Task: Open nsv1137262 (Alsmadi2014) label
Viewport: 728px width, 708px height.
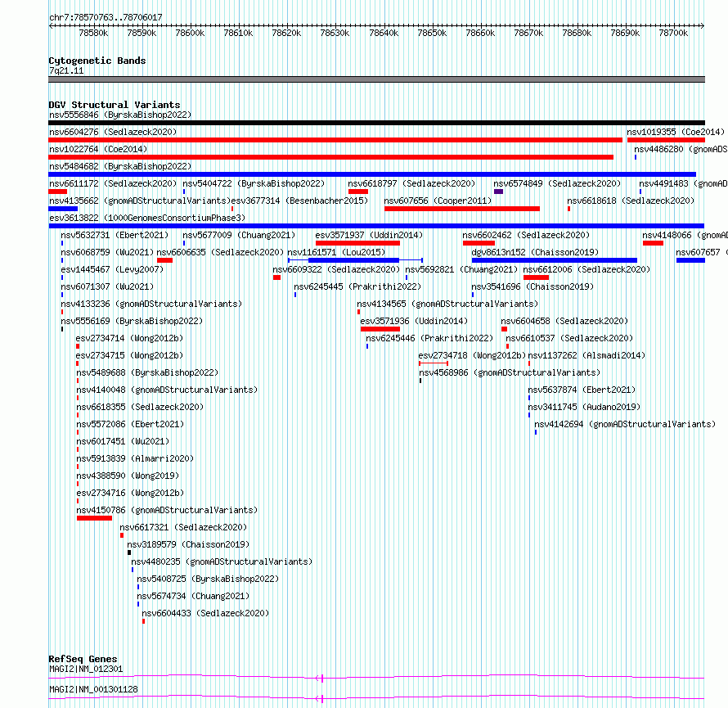Action: 586,355
